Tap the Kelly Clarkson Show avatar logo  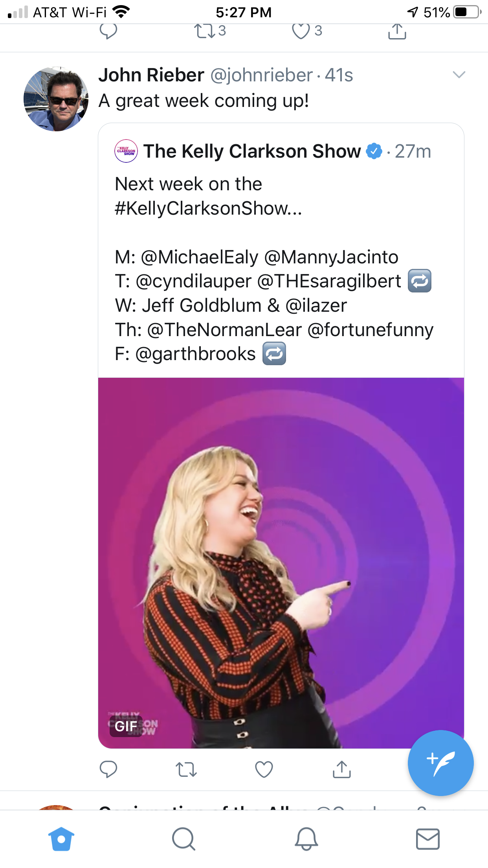coord(126,151)
